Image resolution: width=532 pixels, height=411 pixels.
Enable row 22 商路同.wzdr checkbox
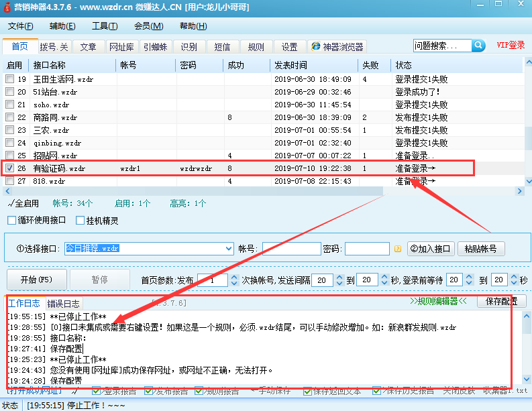click(10, 117)
